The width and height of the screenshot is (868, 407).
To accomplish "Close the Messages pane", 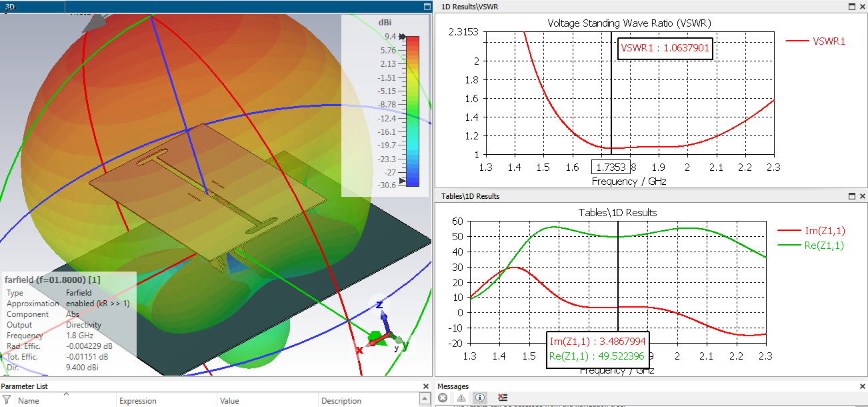I will tap(862, 386).
